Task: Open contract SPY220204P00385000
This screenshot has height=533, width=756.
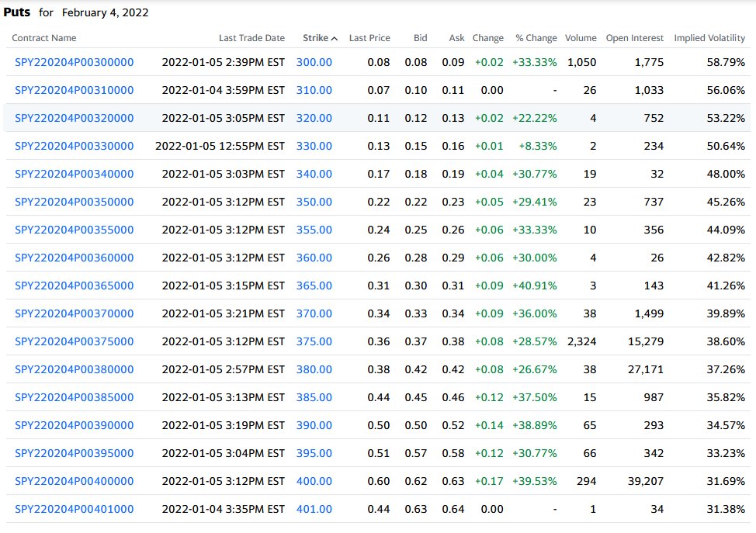Action: [x=75, y=397]
